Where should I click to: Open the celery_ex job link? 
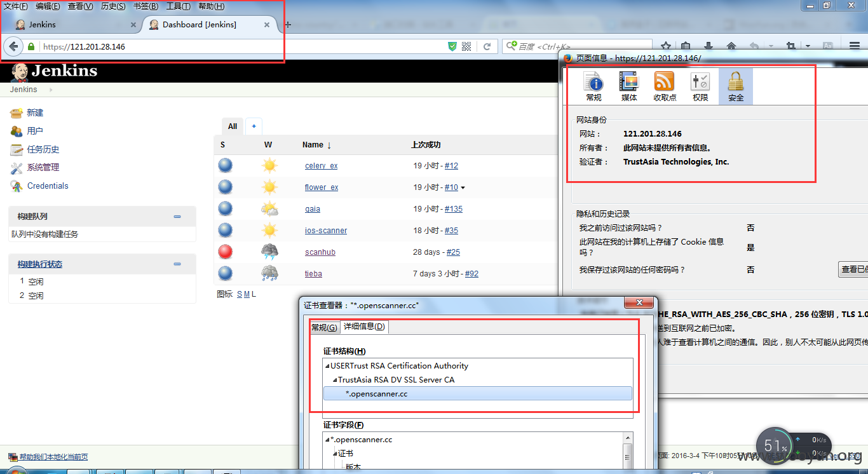click(x=321, y=166)
